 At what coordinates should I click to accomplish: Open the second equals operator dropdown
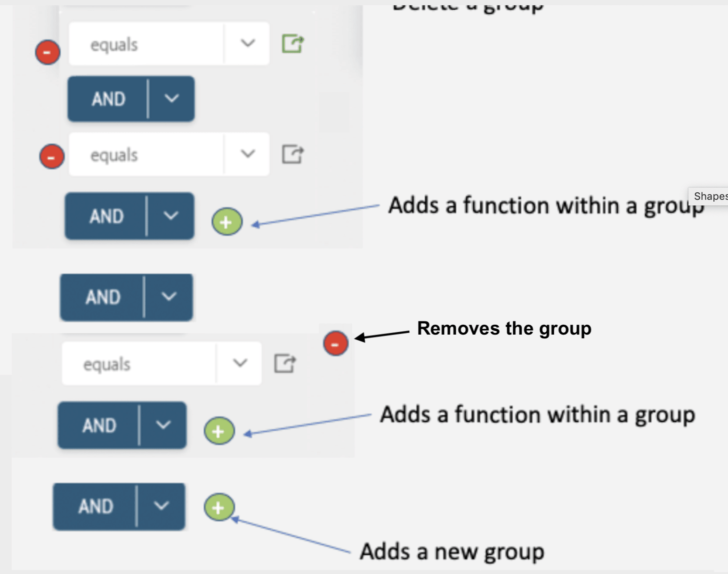248,154
